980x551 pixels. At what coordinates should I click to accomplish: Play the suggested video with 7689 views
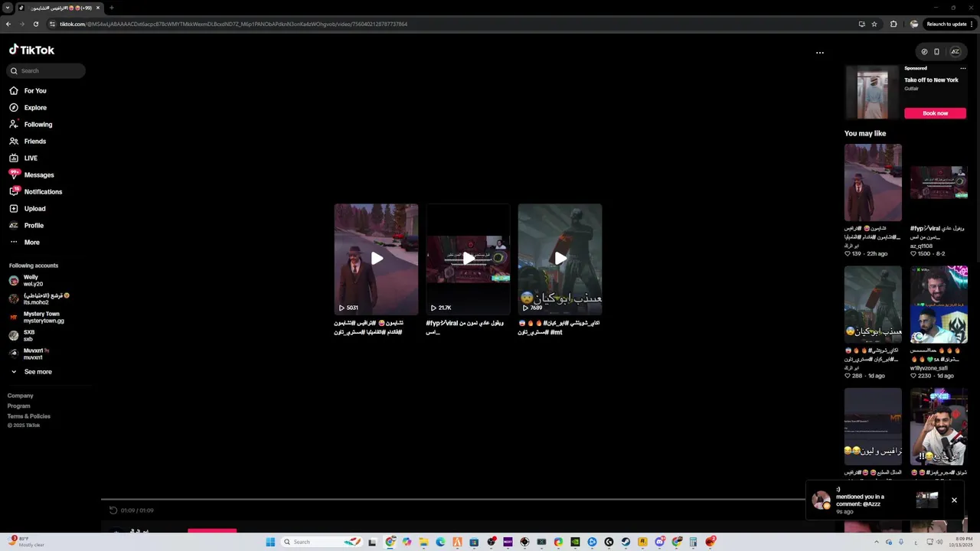560,259
